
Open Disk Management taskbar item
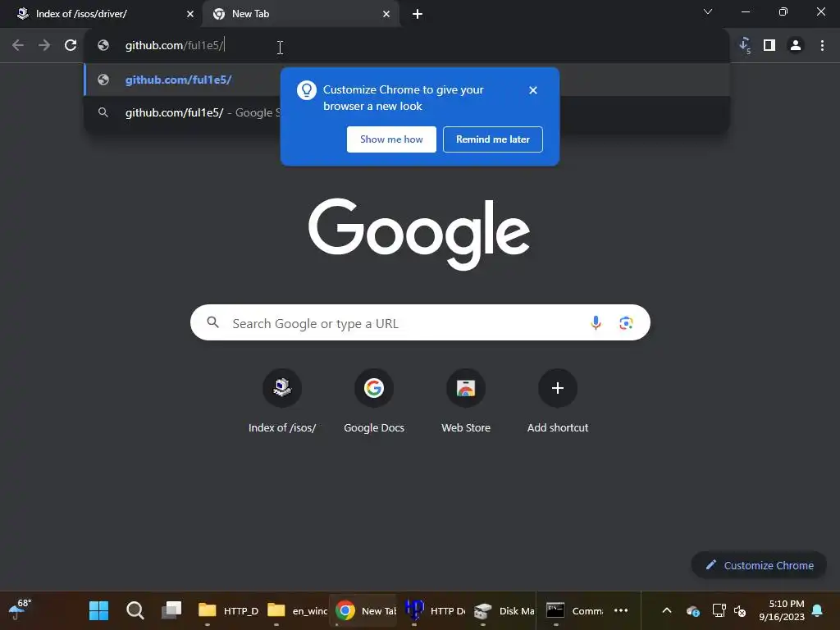tap(504, 610)
